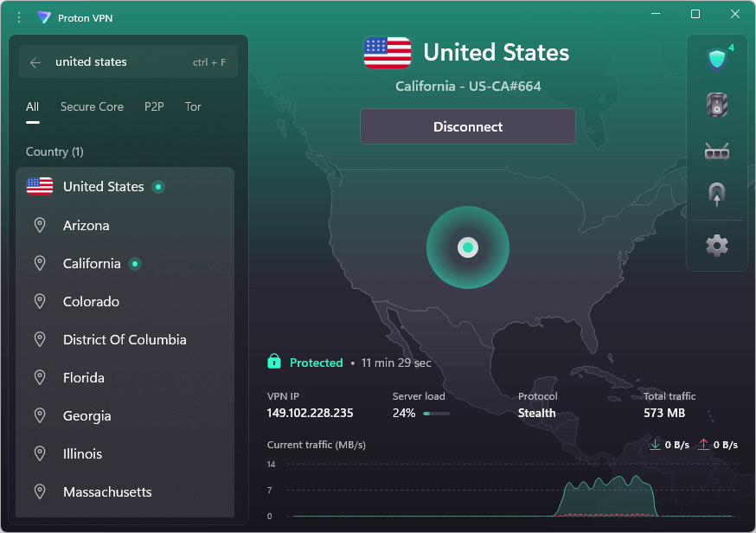Viewport: 756px width, 533px height.
Task: Select the Tor tab
Action: [x=193, y=107]
